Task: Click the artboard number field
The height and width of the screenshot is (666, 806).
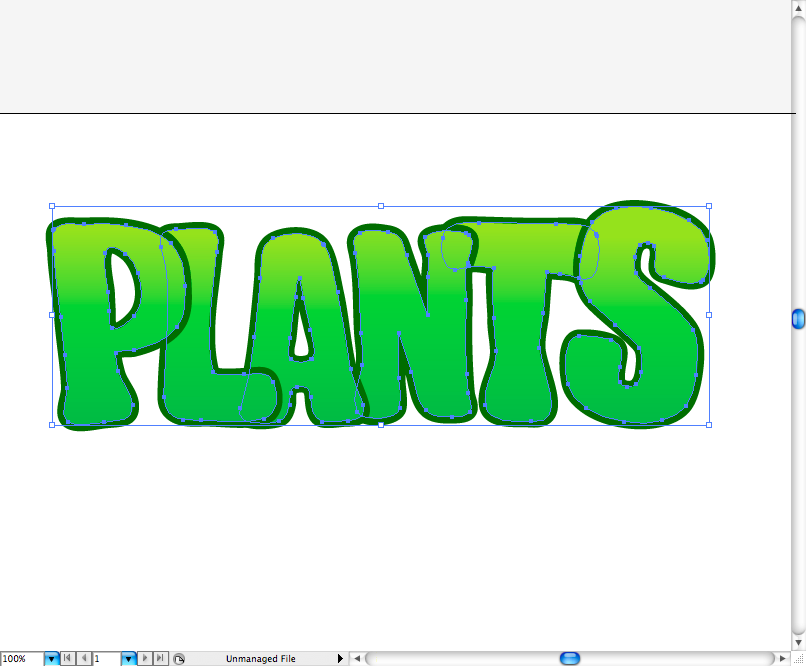Action: (107, 659)
